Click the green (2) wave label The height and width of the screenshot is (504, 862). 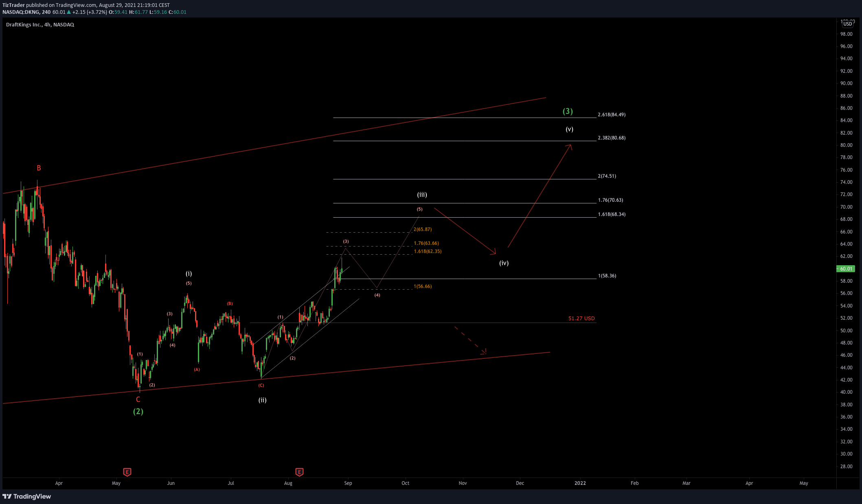coord(138,411)
